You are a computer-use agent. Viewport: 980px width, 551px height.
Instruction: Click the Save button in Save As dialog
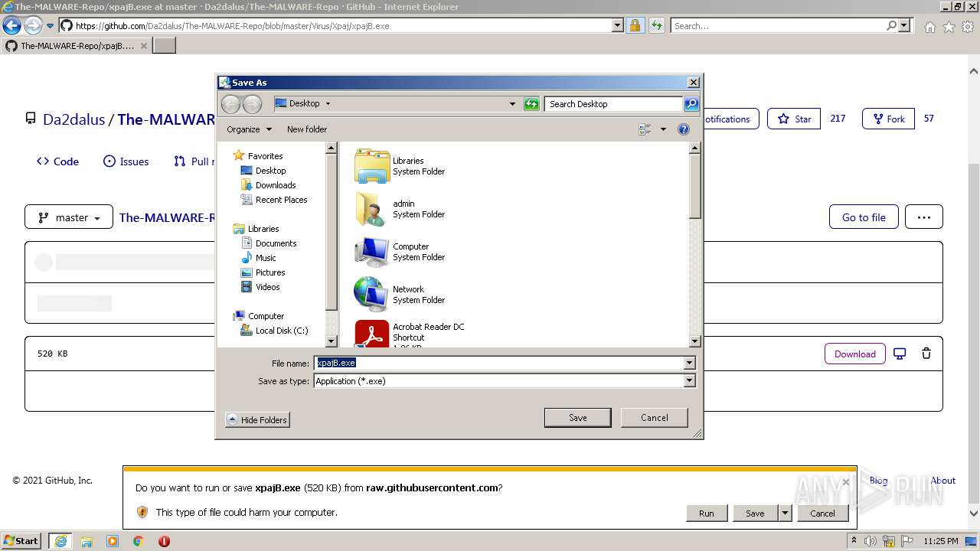tap(577, 418)
